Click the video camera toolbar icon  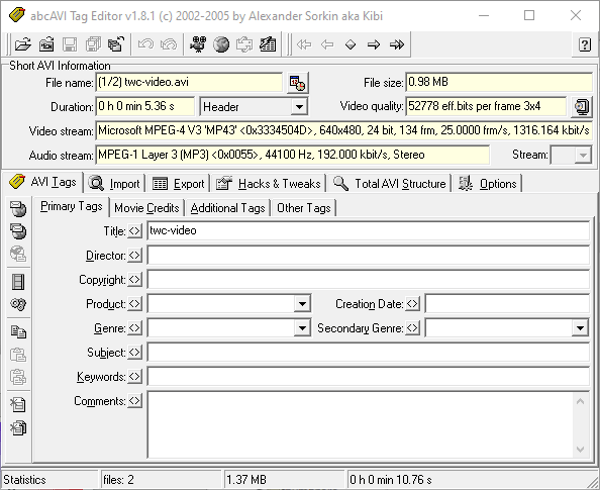point(198,45)
